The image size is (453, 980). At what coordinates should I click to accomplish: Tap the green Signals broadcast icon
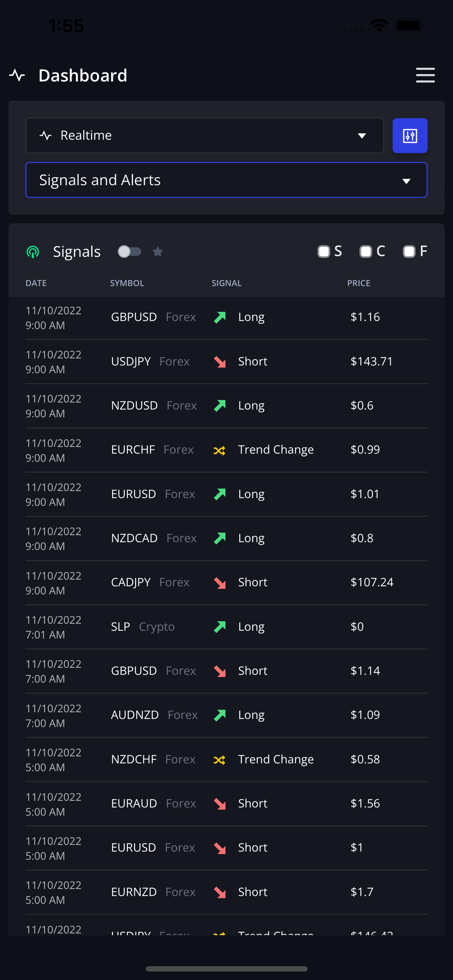pos(33,252)
